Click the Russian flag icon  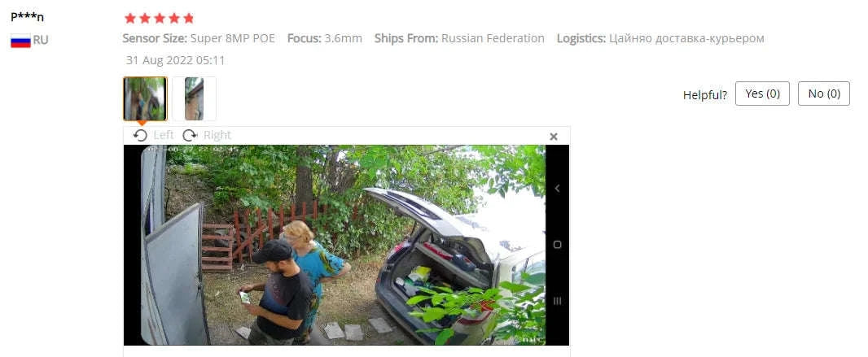(x=20, y=41)
